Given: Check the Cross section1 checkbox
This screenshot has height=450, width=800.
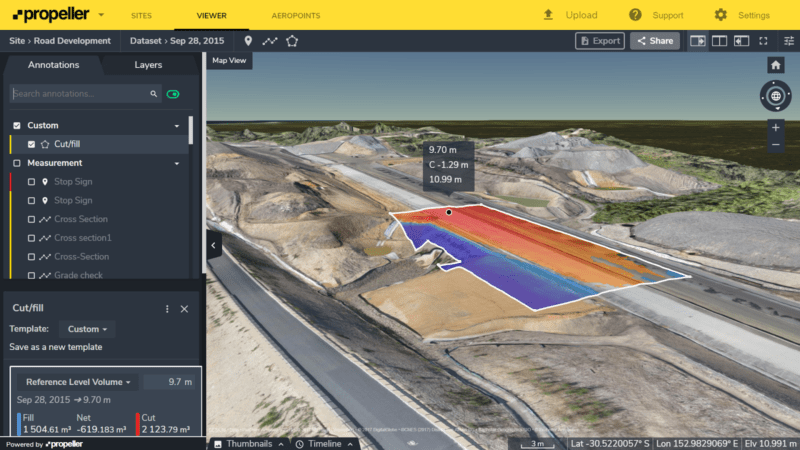Looking at the screenshot, I should [31, 238].
